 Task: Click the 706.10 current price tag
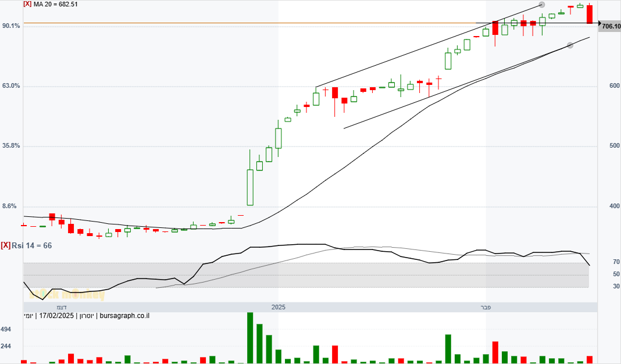point(611,26)
